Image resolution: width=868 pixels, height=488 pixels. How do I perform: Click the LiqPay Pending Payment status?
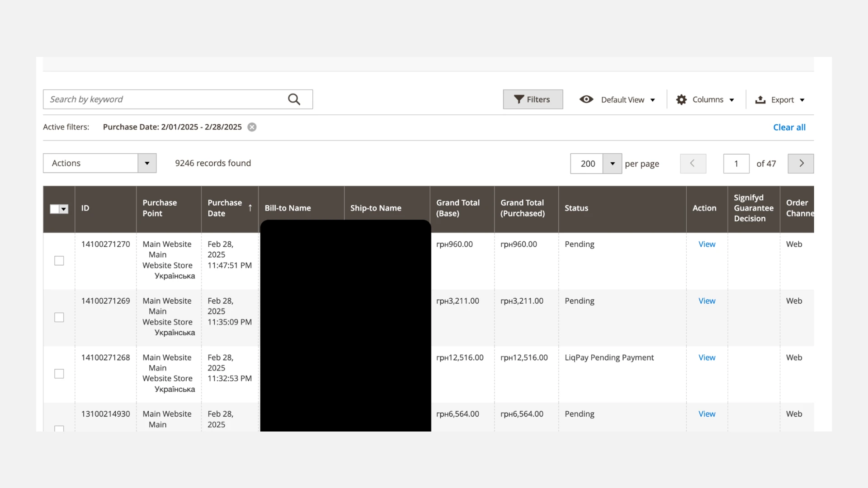609,357
